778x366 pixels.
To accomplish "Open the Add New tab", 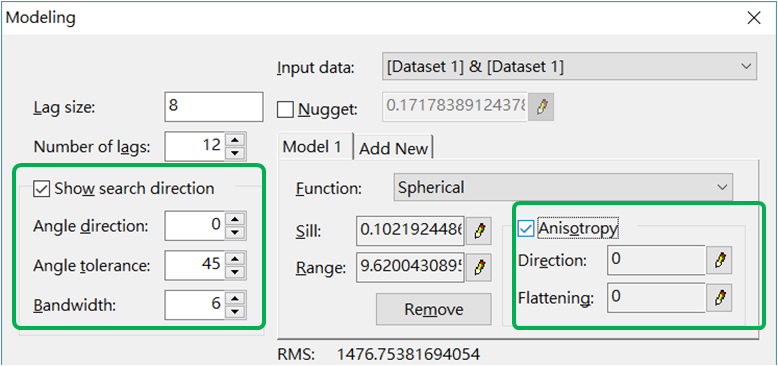I will 393,148.
